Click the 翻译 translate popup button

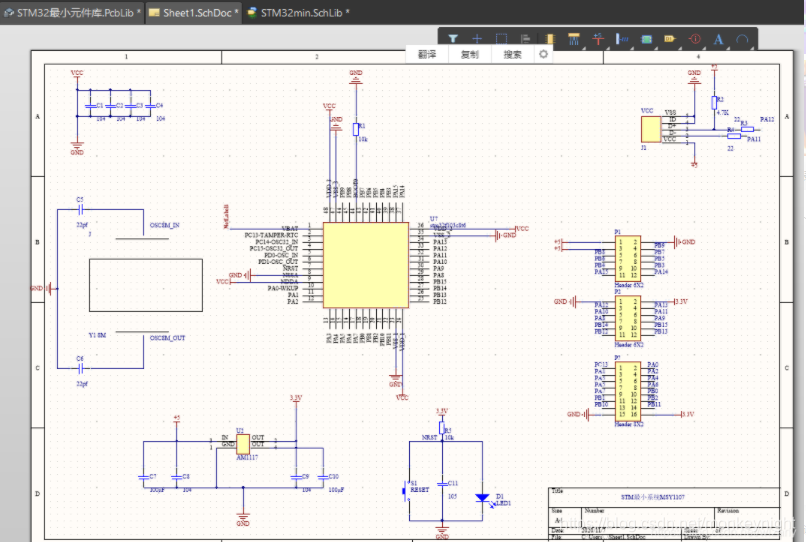(427, 54)
